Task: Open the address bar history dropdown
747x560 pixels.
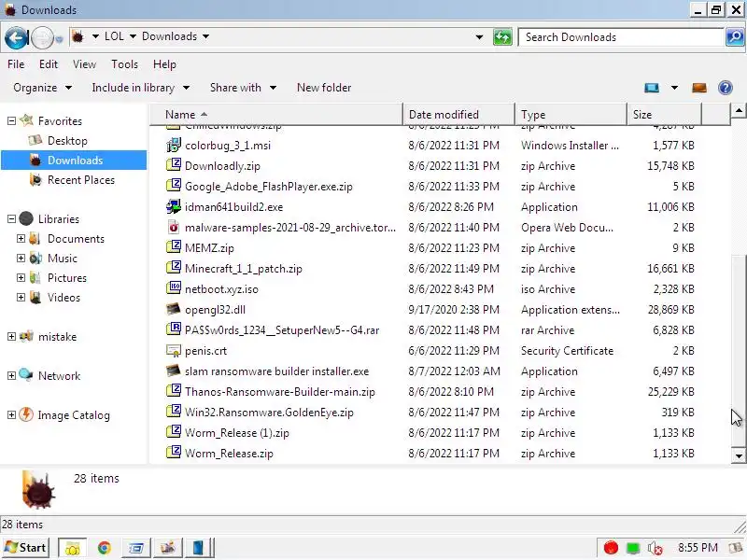Action: point(479,37)
